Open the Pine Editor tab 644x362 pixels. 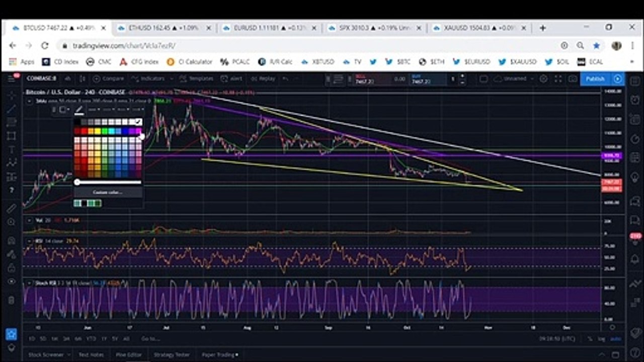(128, 354)
